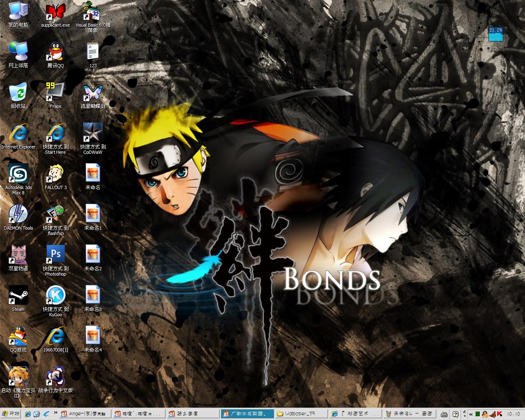The width and height of the screenshot is (525, 420).
Task: Launch the Fraps shortcut
Action: pyautogui.click(x=55, y=96)
